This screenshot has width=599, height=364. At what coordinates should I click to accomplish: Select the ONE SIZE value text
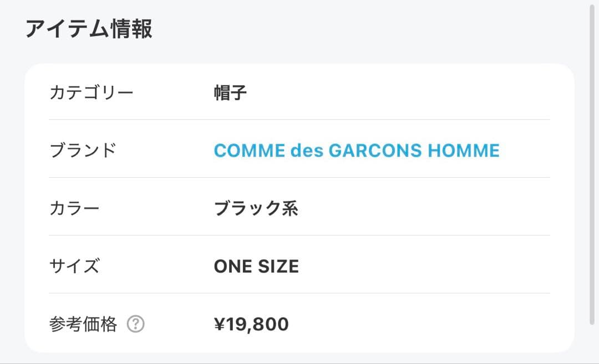[256, 266]
